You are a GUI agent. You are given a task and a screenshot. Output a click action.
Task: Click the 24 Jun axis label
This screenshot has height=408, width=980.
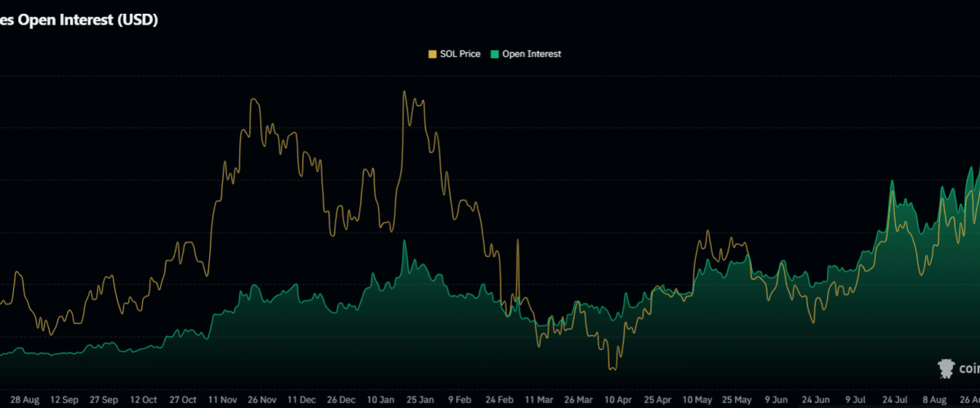(x=816, y=400)
